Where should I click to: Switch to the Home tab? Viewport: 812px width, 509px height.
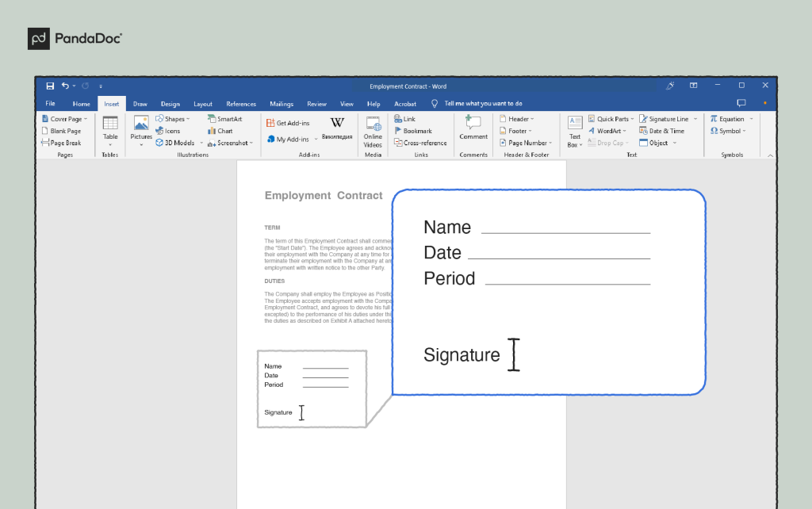pyautogui.click(x=82, y=104)
